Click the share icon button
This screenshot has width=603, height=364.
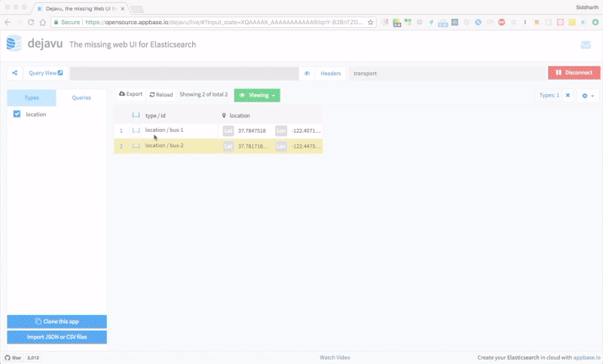[x=14, y=73]
